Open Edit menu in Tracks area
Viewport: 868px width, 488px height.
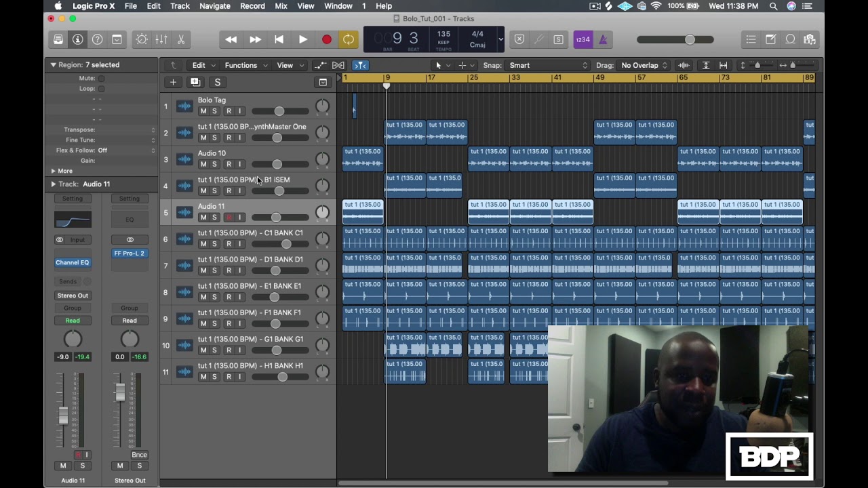(203, 65)
